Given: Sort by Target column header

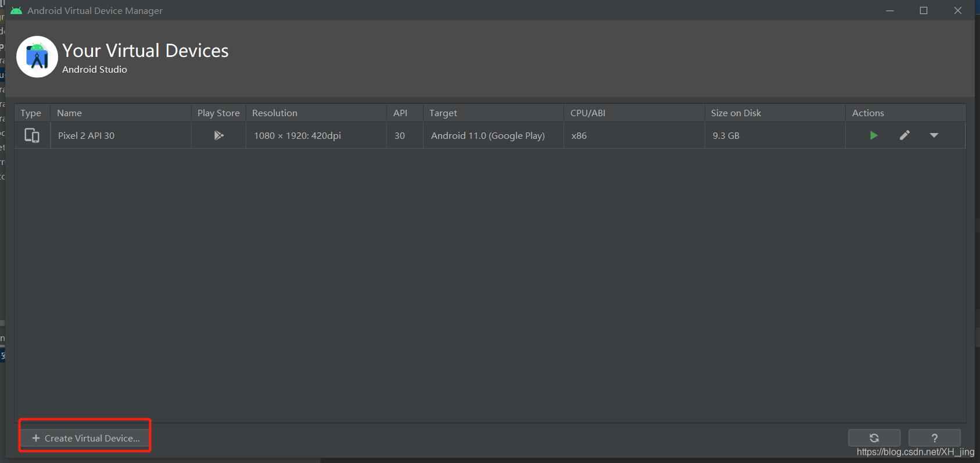Looking at the screenshot, I should [493, 113].
